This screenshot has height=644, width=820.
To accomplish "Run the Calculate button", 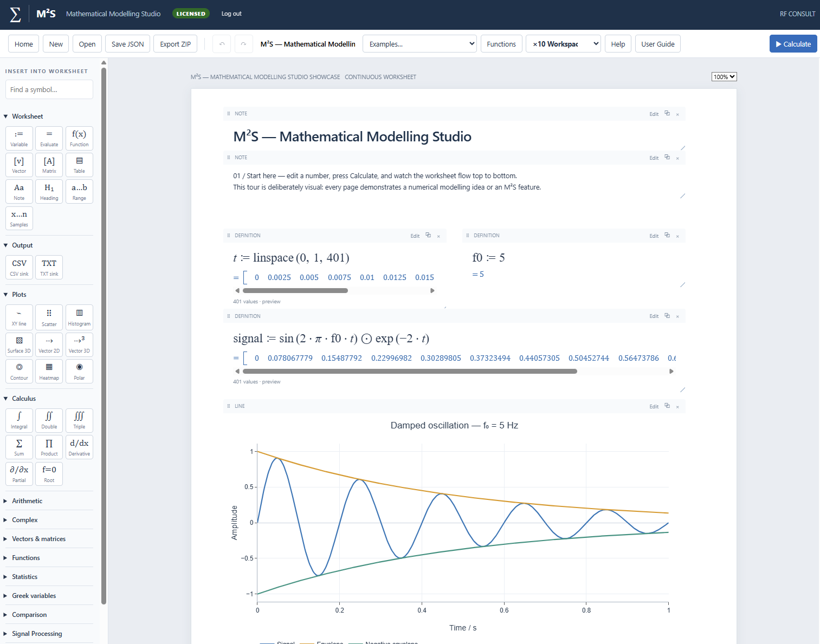I will click(793, 44).
